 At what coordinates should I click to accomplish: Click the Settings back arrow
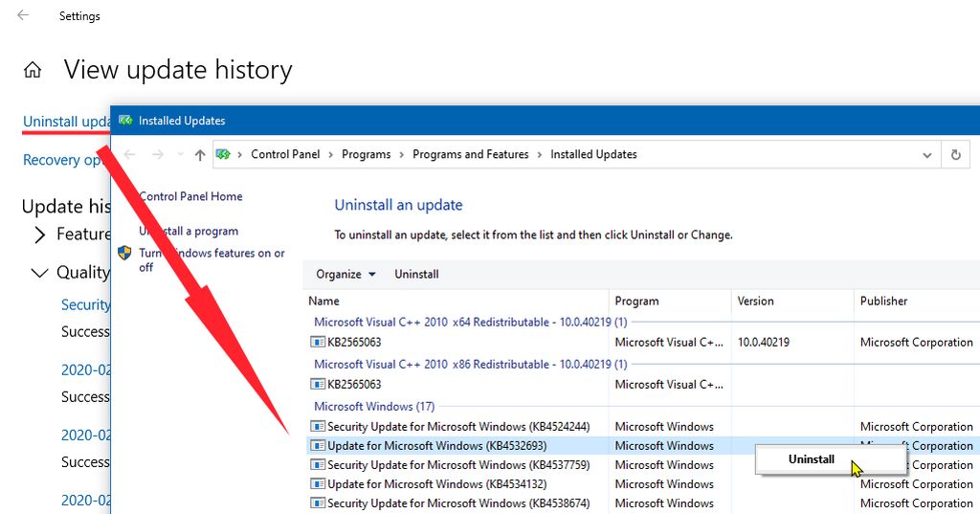point(23,15)
